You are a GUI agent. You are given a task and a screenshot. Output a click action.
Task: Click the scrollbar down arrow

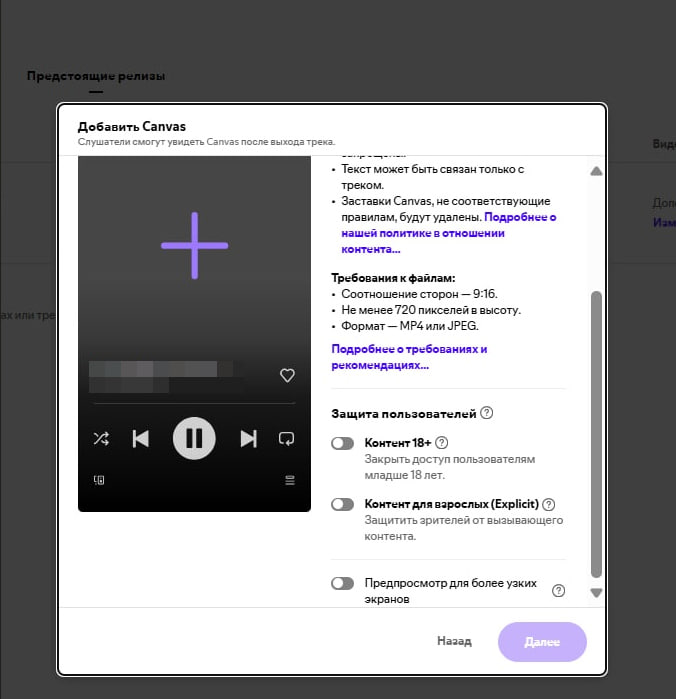pyautogui.click(x=596, y=592)
